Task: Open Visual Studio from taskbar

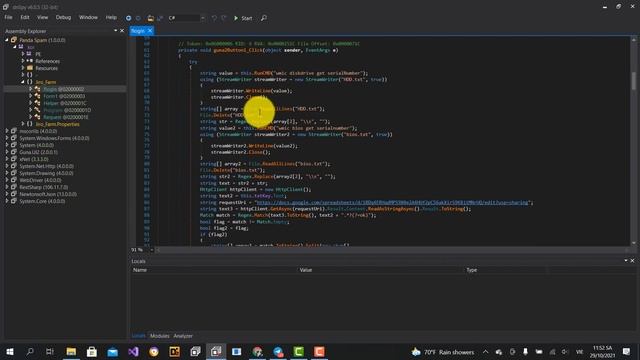Action: [133, 351]
